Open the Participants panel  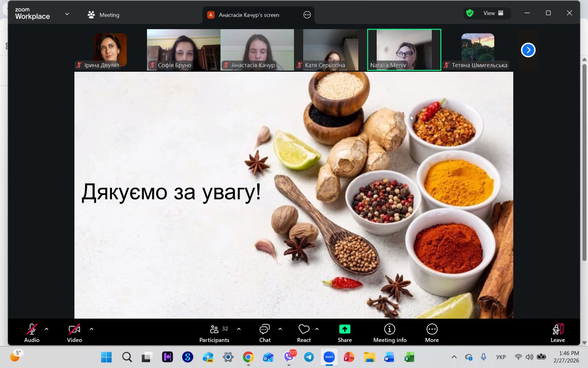point(214,333)
